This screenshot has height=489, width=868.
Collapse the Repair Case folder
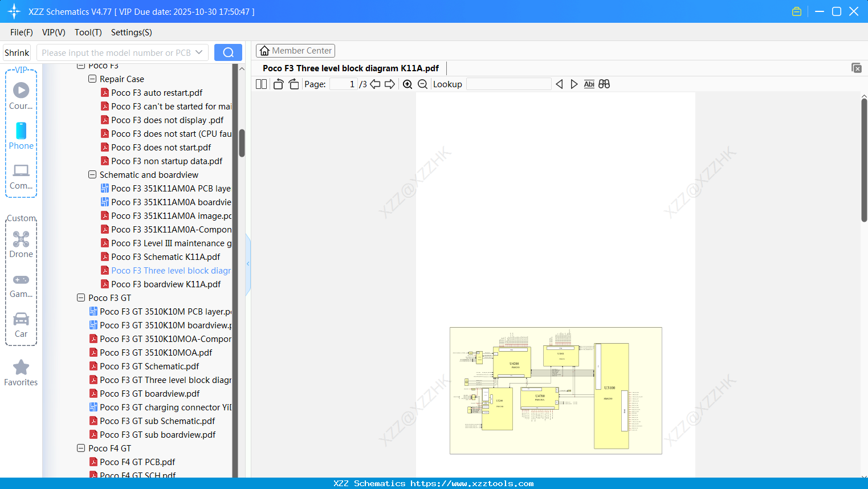tap(92, 79)
